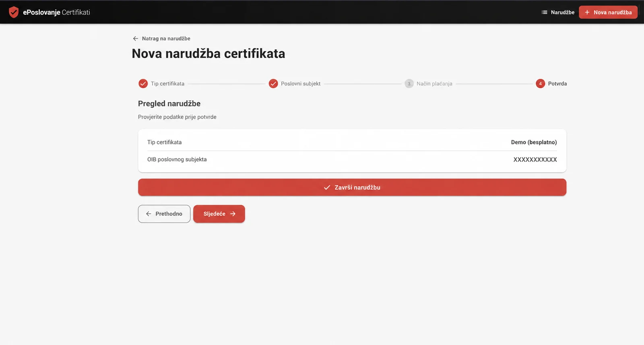This screenshot has height=345, width=644.
Task: Select the Način plaćanja step label
Action: (x=434, y=84)
